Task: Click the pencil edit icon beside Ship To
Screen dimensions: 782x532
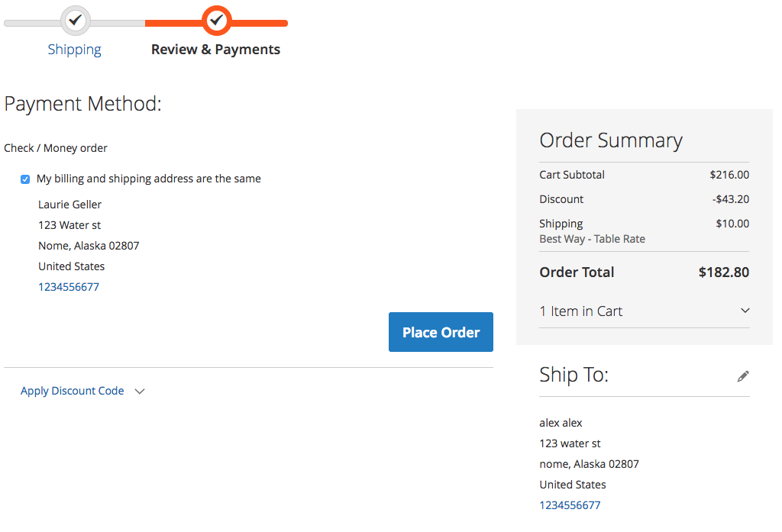Action: click(x=743, y=376)
